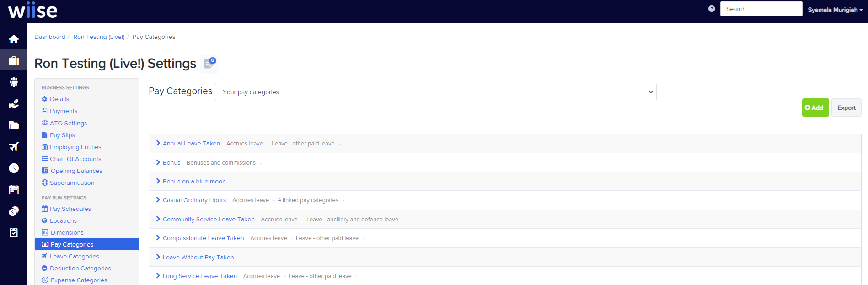The image size is (868, 285).
Task: Click the calendar icon beside Pay Schedules
Action: (x=44, y=209)
